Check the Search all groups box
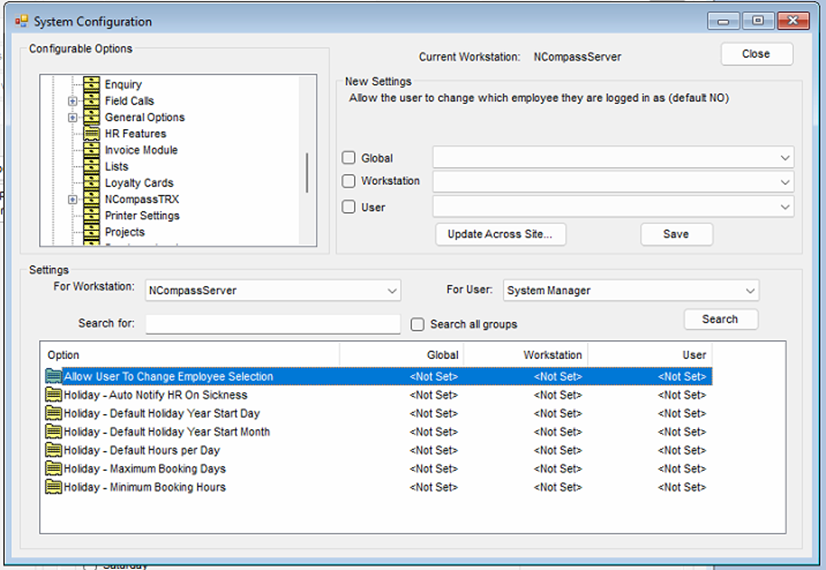Screen dimensions: 826x570 (x=417, y=324)
